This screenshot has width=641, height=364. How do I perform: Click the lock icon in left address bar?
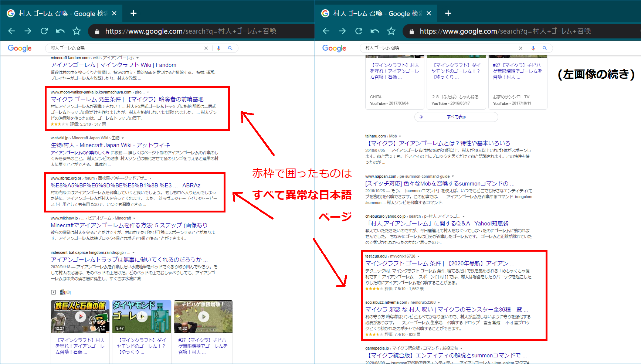97,31
